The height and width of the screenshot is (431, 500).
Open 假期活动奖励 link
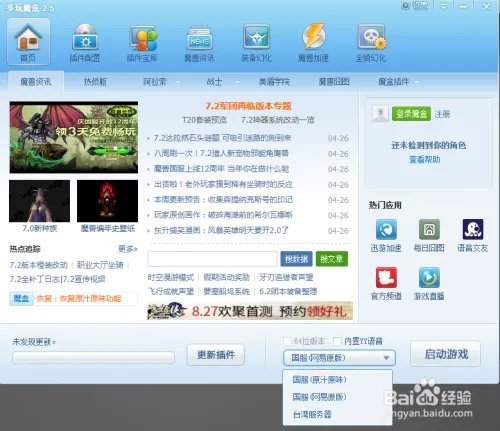tap(227, 277)
